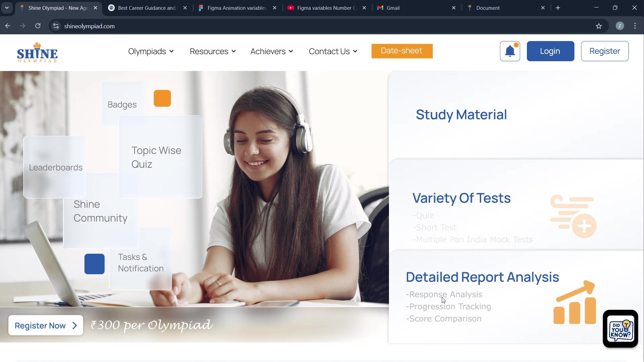Close the Shine Olympiad tab

click(x=96, y=8)
